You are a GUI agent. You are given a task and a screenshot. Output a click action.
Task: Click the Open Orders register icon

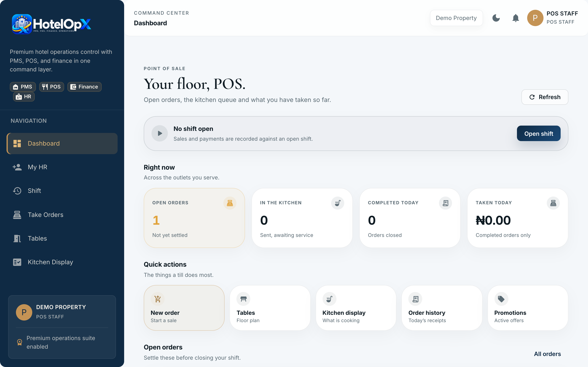pos(230,203)
